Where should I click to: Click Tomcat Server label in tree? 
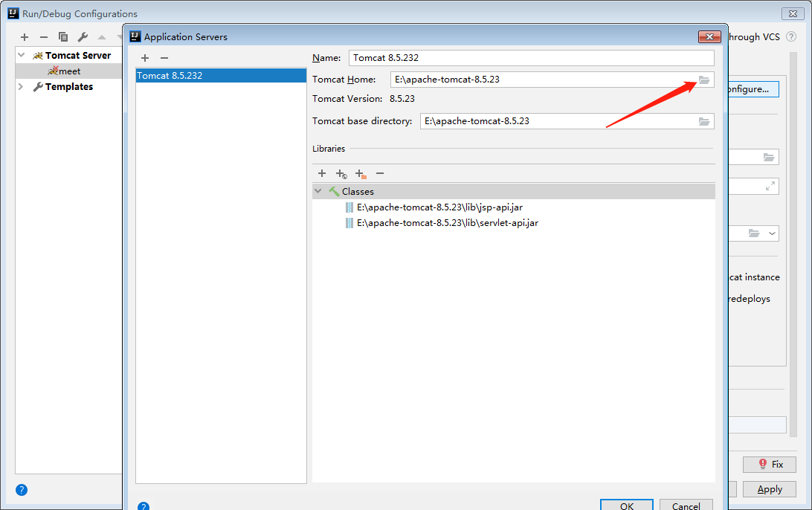[x=77, y=56]
